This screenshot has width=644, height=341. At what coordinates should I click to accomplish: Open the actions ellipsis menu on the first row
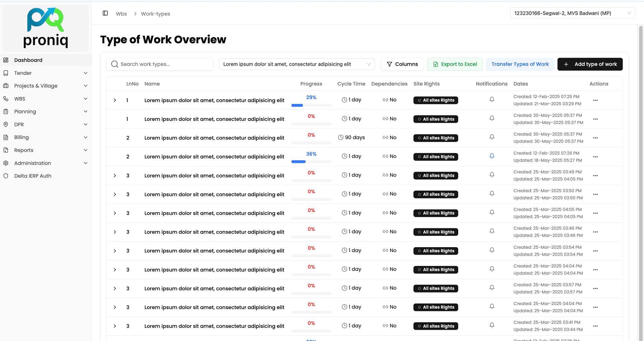click(595, 100)
